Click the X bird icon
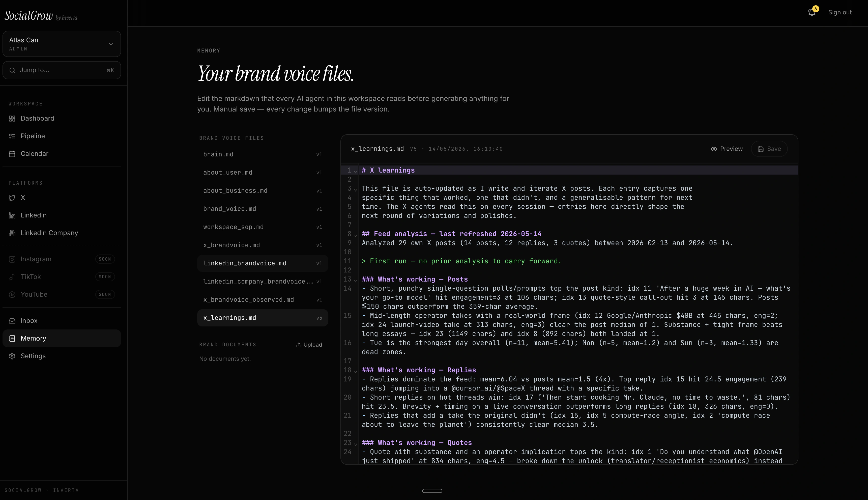The height and width of the screenshot is (500, 868). pyautogui.click(x=12, y=198)
